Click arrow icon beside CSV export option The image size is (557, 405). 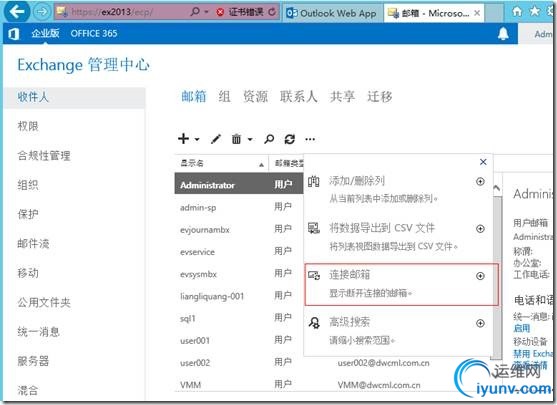click(x=480, y=229)
